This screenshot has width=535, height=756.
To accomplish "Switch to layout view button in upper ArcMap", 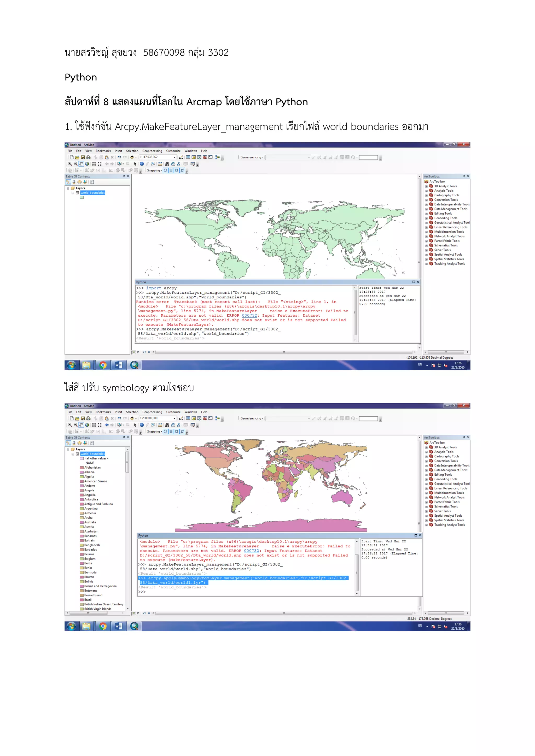I will (x=138, y=352).
